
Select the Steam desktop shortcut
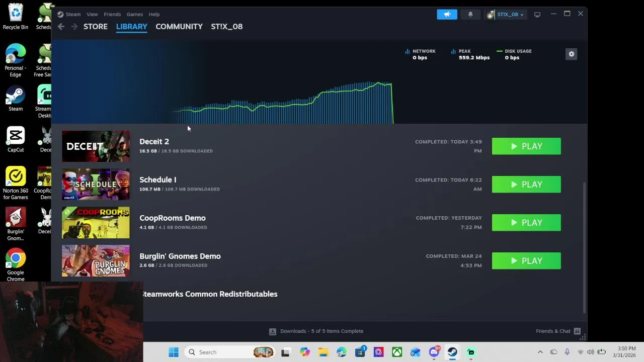pos(16,99)
